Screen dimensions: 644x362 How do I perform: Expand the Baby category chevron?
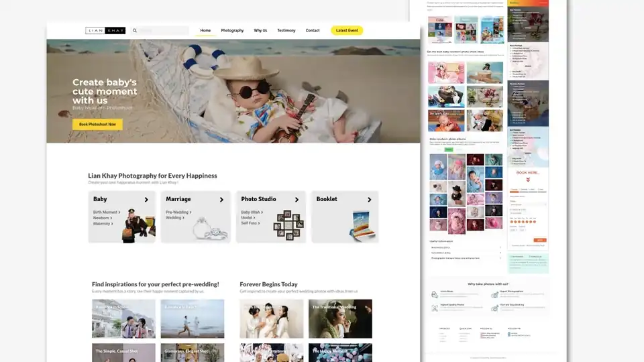point(146,200)
